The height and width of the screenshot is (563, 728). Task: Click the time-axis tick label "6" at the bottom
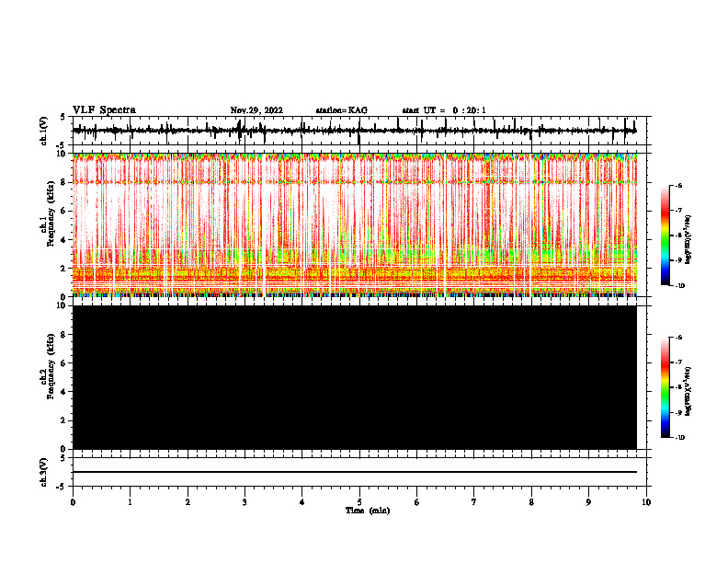point(417,502)
